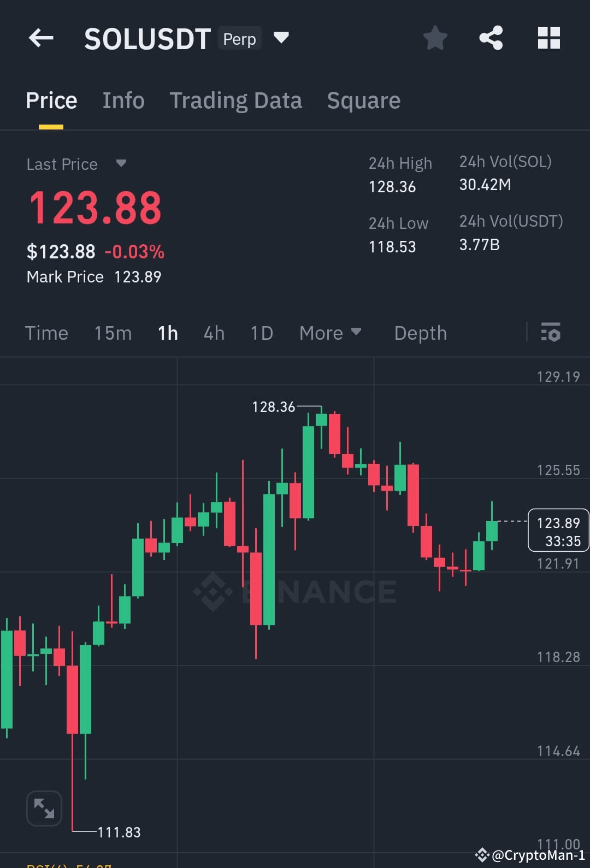This screenshot has width=590, height=868.
Task: Switch to the 1D timeframe
Action: (261, 333)
